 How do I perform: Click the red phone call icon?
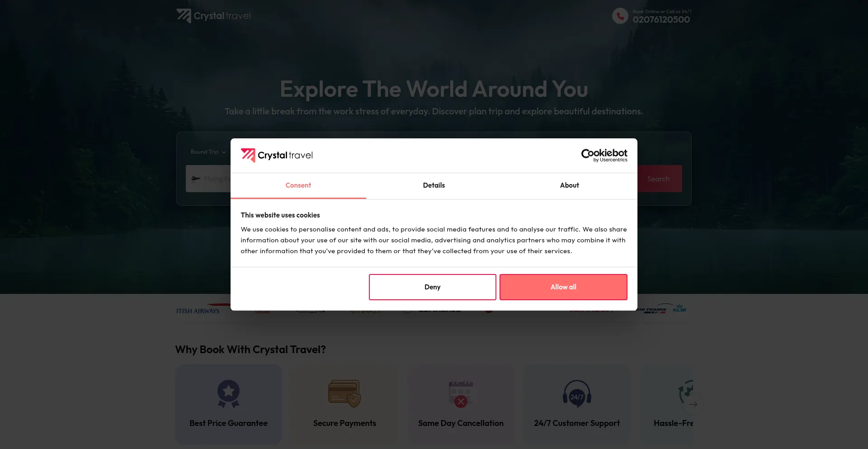(x=620, y=16)
